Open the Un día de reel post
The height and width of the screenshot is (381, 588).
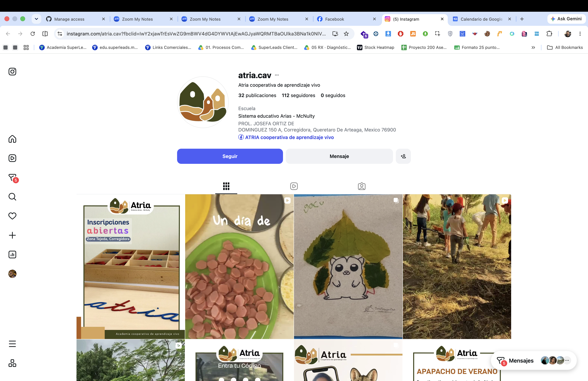(x=239, y=267)
